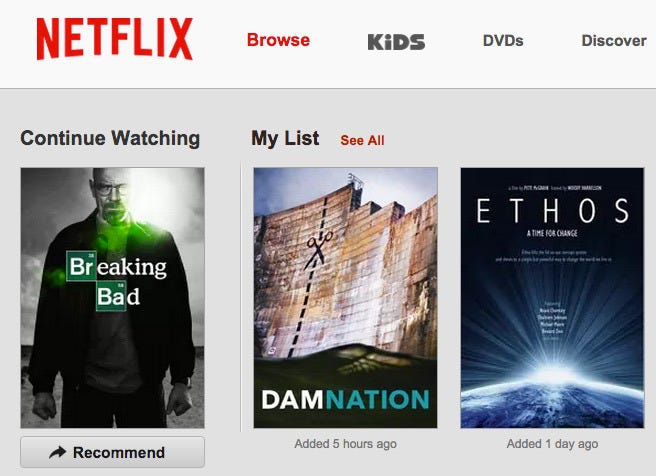The image size is (656, 476).
Task: Click the Continue Watching heading
Action: pos(110,138)
